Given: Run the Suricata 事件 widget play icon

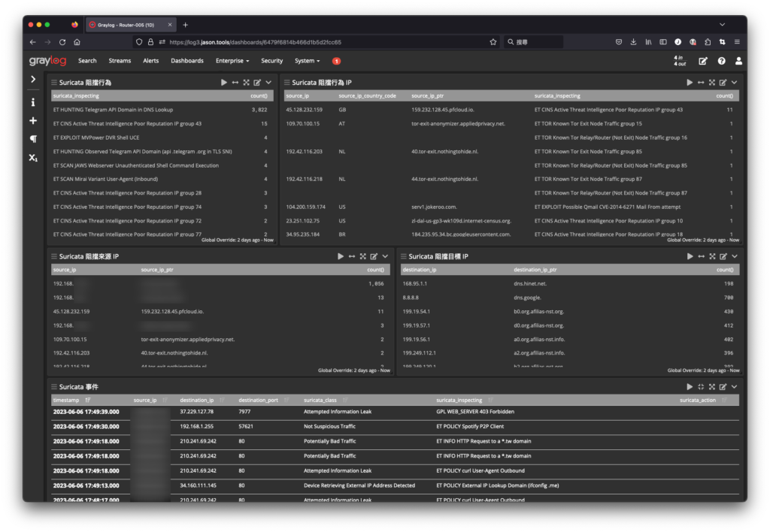Looking at the screenshot, I should coord(690,387).
